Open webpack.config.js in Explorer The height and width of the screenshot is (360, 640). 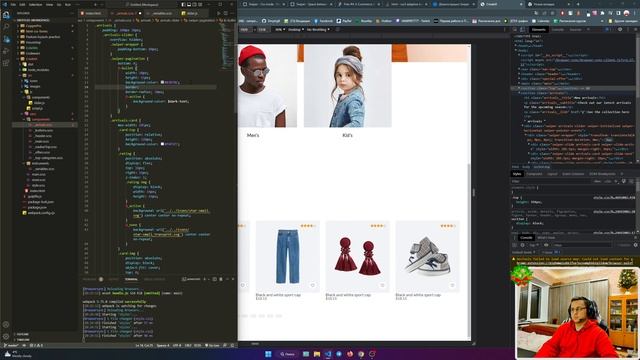(41, 213)
